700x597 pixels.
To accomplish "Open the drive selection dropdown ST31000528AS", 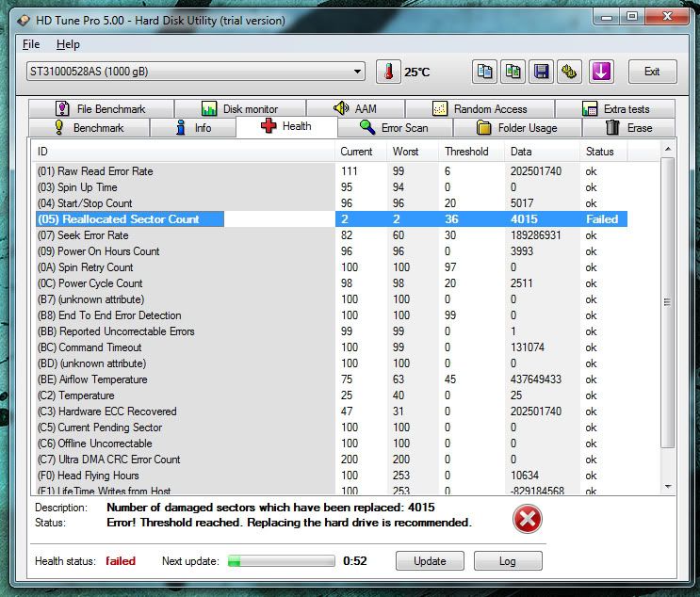I will coord(196,72).
